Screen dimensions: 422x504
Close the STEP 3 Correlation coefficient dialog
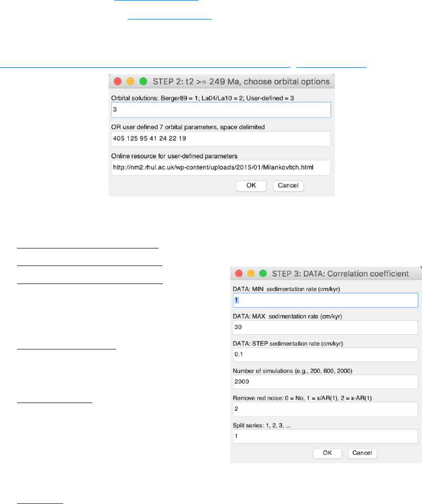click(239, 274)
